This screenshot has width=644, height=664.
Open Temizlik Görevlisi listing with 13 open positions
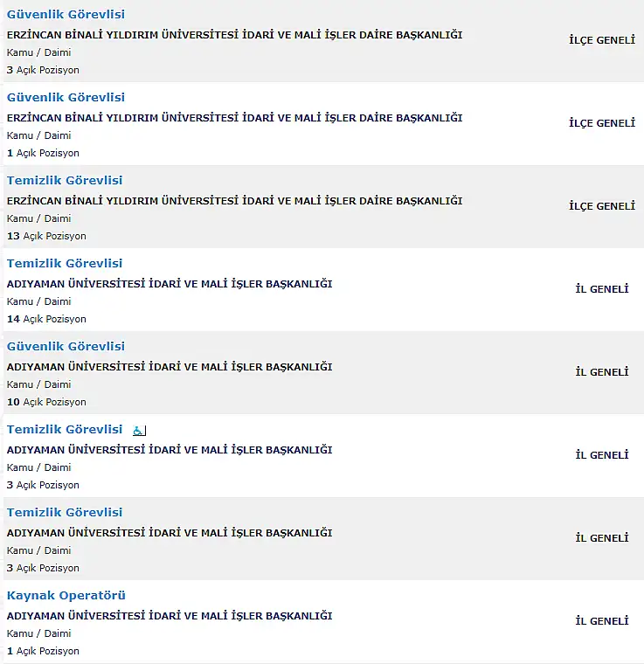pos(65,180)
